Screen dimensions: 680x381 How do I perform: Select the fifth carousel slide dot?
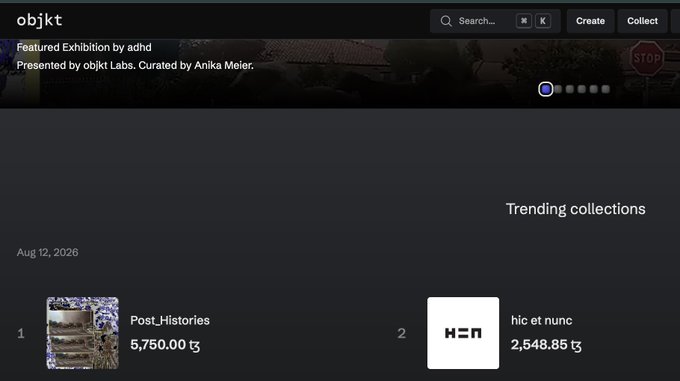click(x=594, y=89)
